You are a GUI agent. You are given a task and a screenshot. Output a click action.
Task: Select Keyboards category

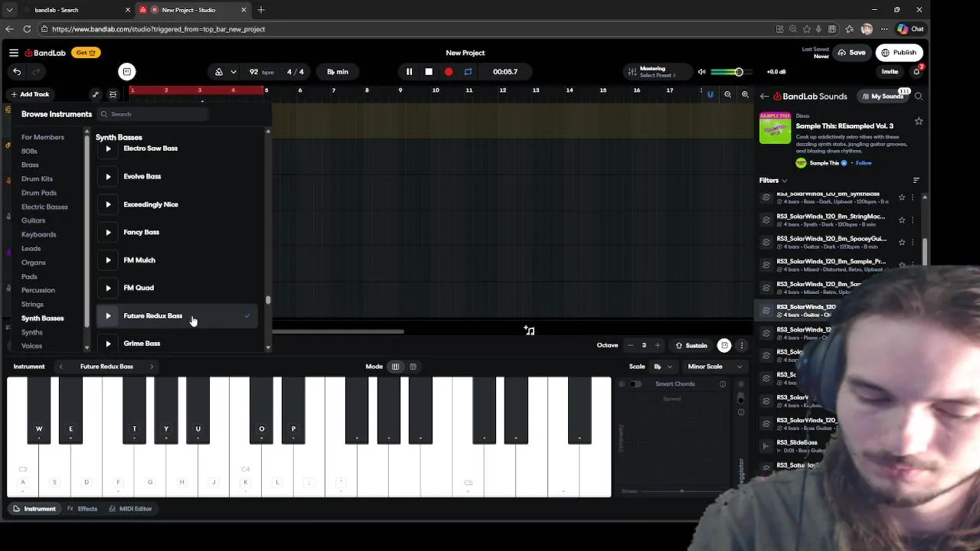[38, 235]
